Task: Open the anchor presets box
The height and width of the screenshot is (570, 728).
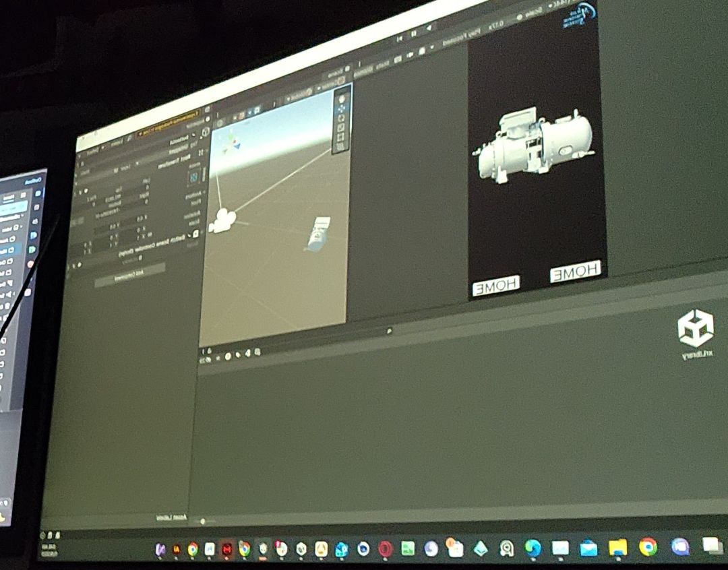Action: [193, 177]
